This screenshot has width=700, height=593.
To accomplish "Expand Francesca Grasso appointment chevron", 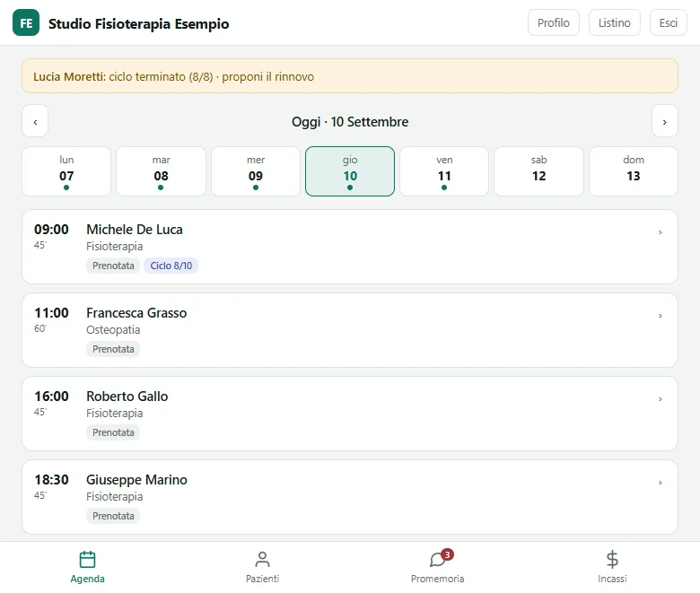I will (x=660, y=316).
